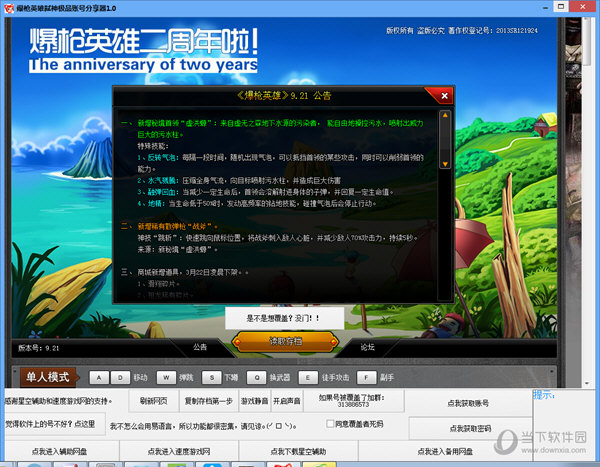Click 点我获取密码 get password button
Screen dimensions: 600x467
click(x=468, y=428)
